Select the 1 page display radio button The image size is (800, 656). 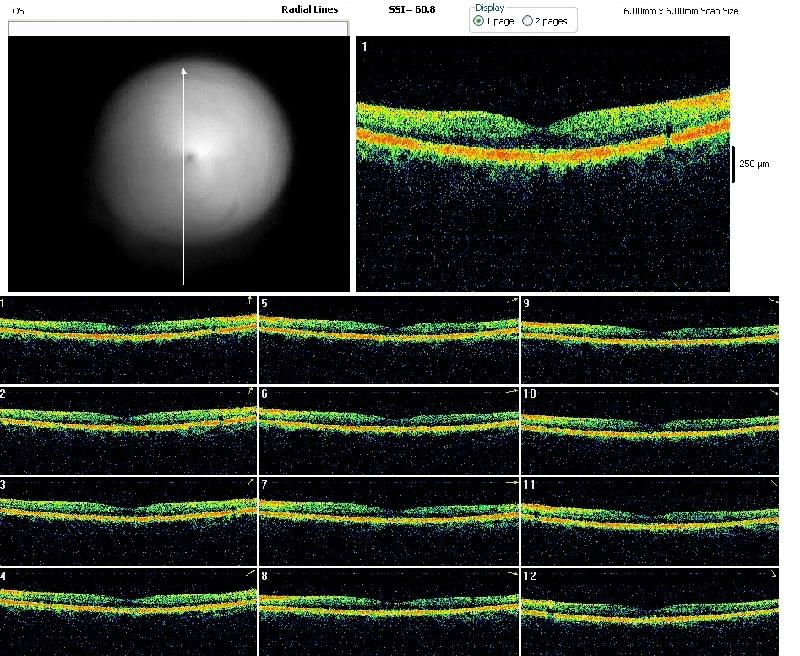coord(479,21)
